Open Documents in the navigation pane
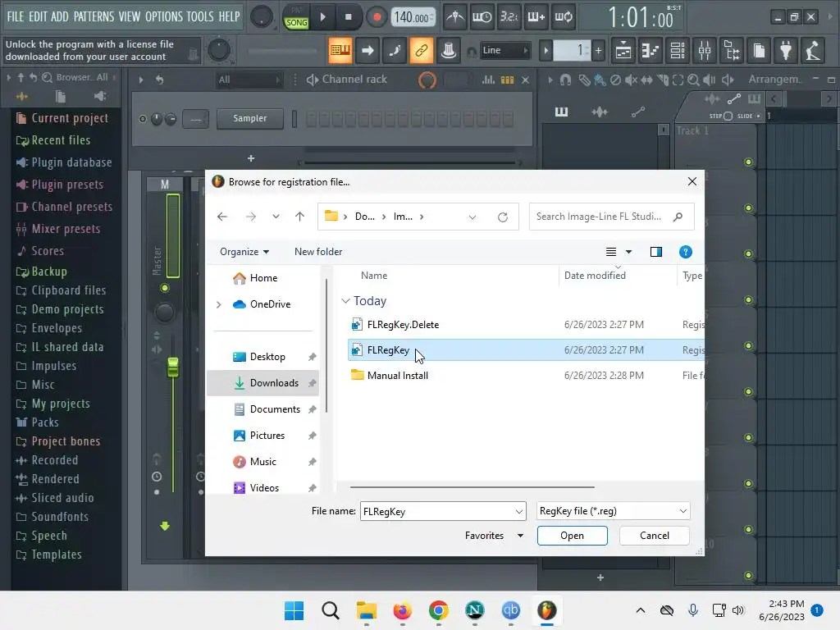 (x=274, y=409)
